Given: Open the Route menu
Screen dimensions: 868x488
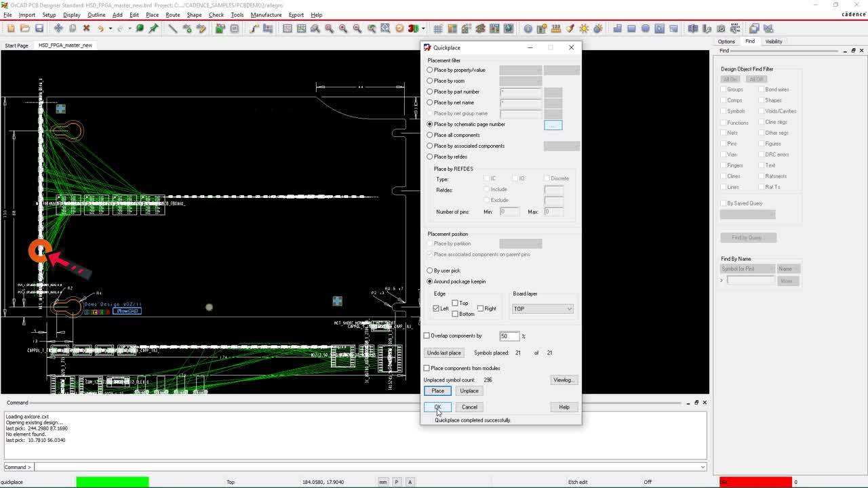Looking at the screenshot, I should coord(173,15).
